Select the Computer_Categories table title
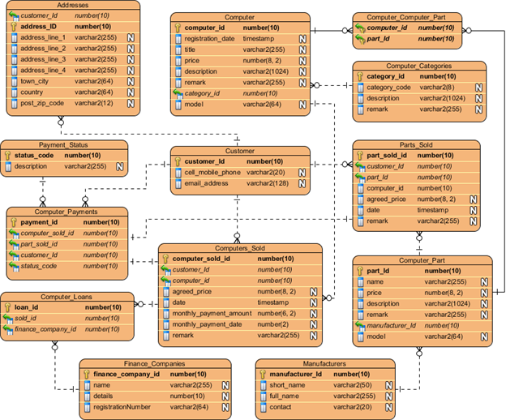 click(419, 66)
